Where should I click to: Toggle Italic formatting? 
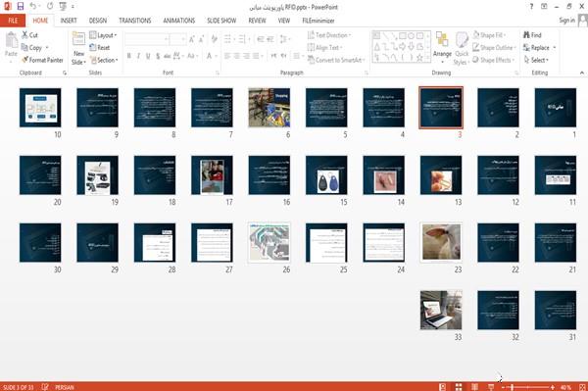tap(138, 56)
